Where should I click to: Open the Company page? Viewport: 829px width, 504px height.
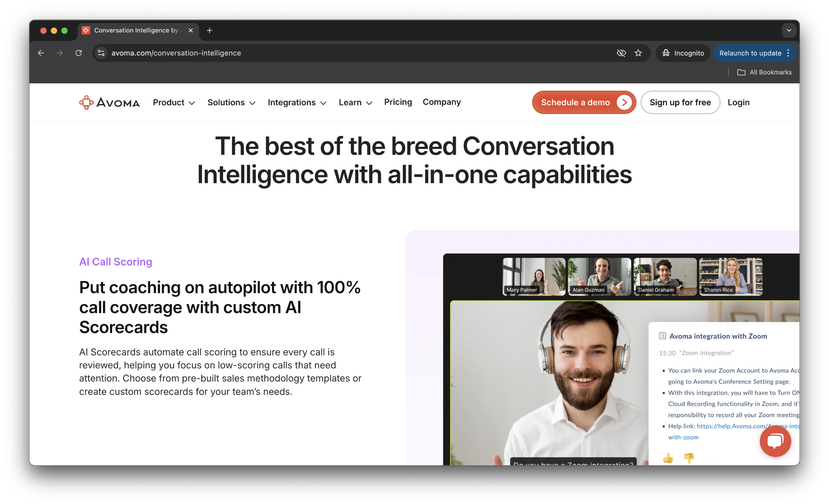pyautogui.click(x=442, y=102)
